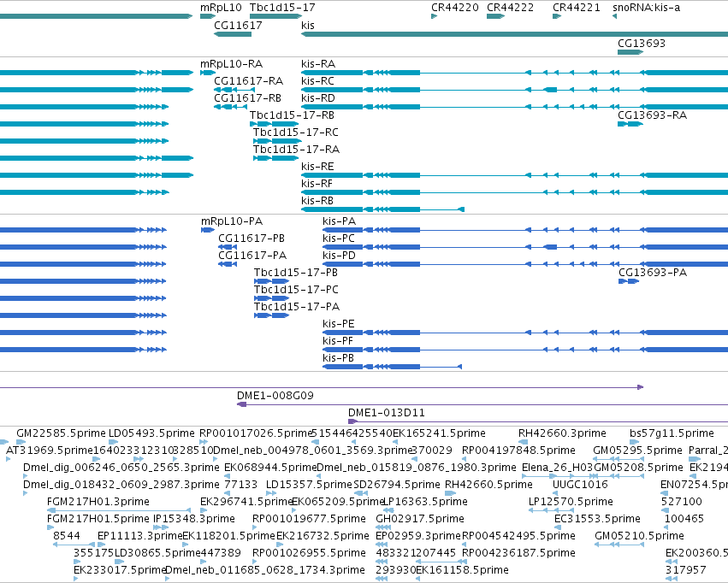Screen dimensions: 728x583
Task: Click the CG13693 gene glyph
Action: [630, 52]
